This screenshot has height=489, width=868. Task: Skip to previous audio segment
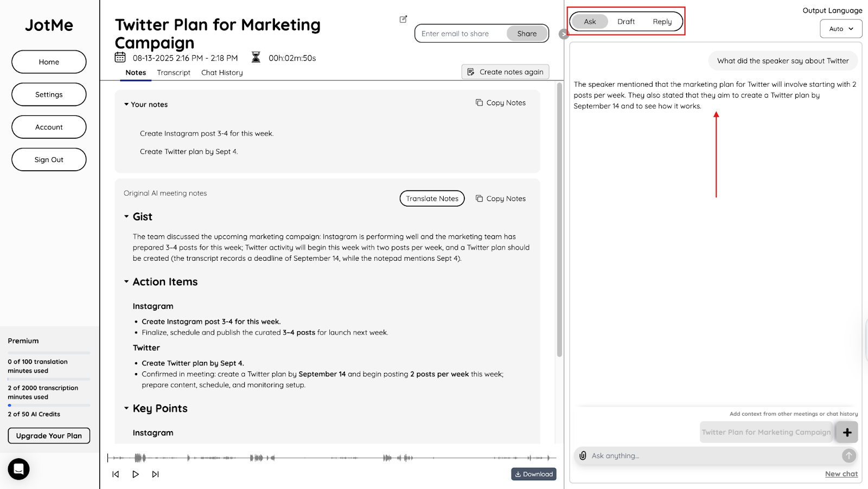[116, 474]
